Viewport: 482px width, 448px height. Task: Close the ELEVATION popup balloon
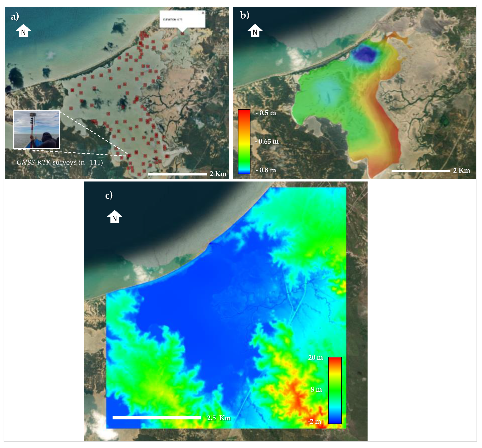pos(203,13)
